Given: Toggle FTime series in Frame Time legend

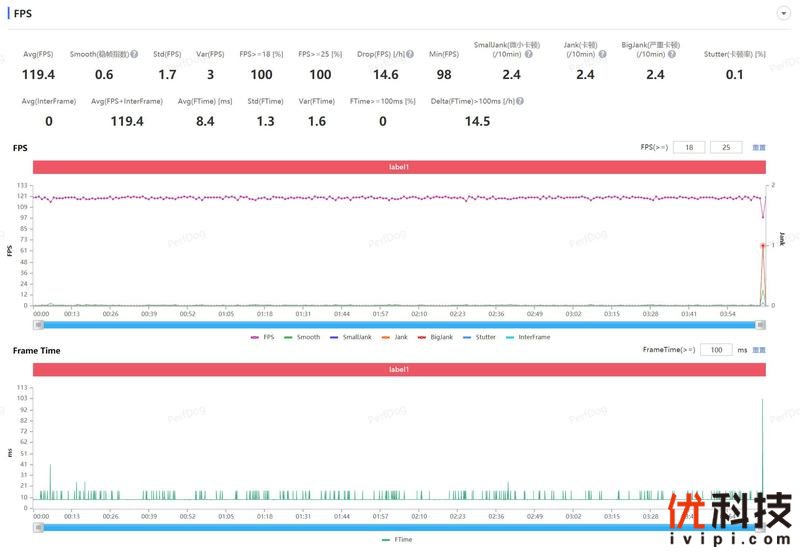Looking at the screenshot, I should point(397,539).
